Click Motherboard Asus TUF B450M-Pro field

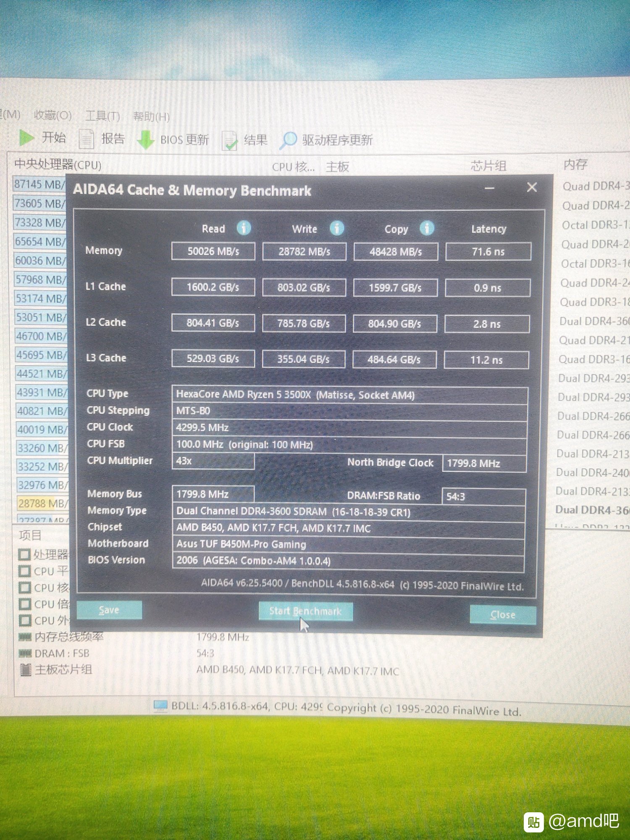(348, 544)
